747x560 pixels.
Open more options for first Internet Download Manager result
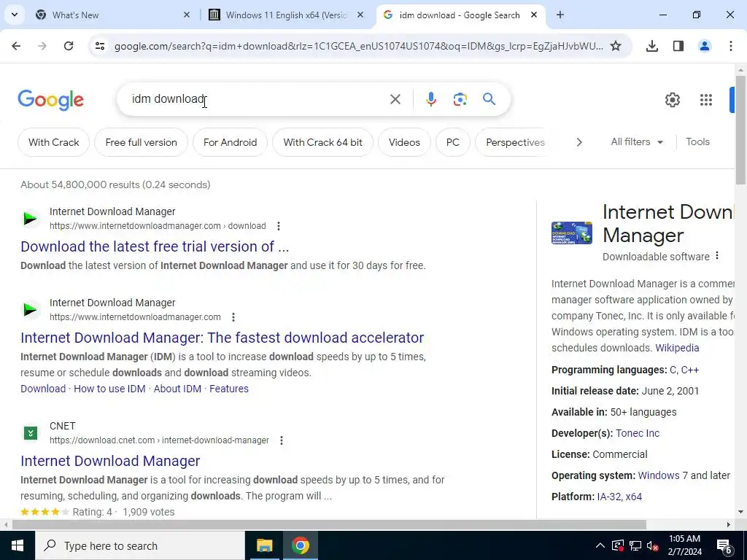click(279, 226)
